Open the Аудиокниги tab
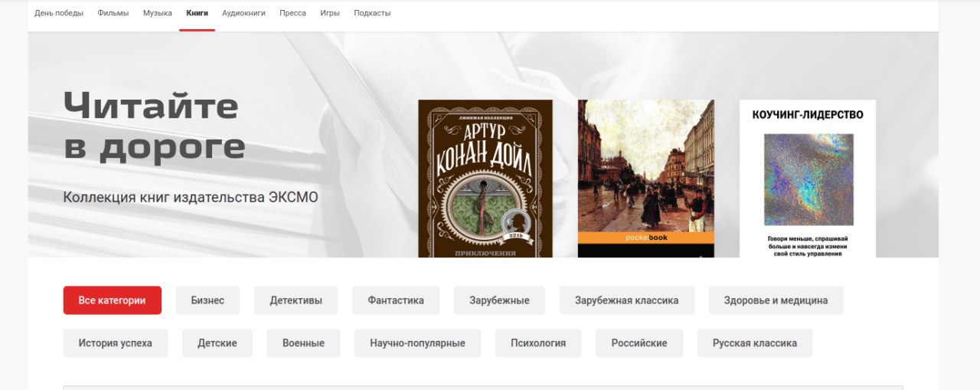Screen dimensions: 980x390 coord(243,13)
